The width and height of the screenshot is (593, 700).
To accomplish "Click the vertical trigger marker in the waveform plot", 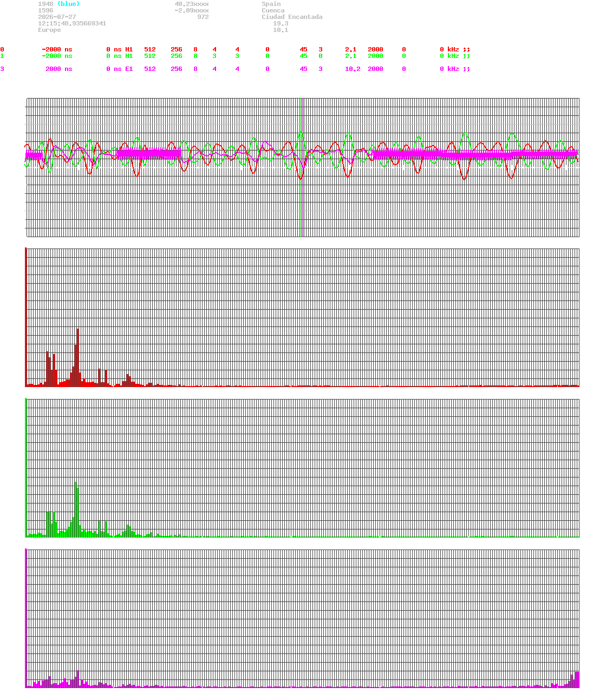I will pos(302,167).
